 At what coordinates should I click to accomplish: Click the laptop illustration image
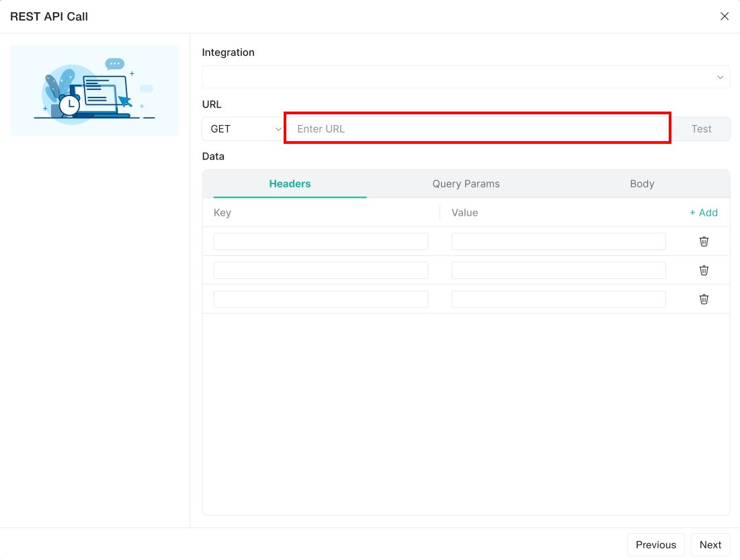click(94, 91)
